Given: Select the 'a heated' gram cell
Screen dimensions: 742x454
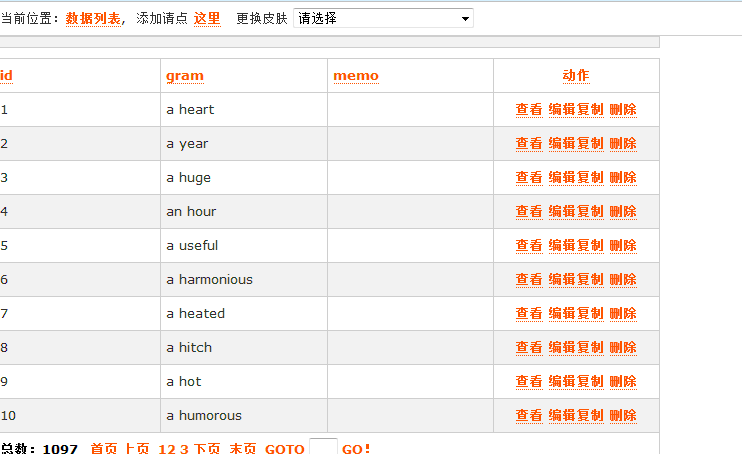Looking at the screenshot, I should click(244, 313).
